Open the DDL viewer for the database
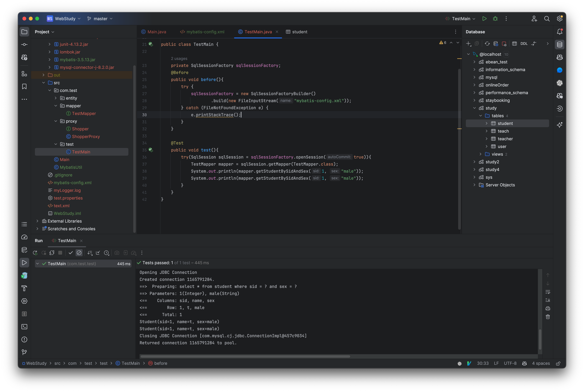 click(x=524, y=44)
